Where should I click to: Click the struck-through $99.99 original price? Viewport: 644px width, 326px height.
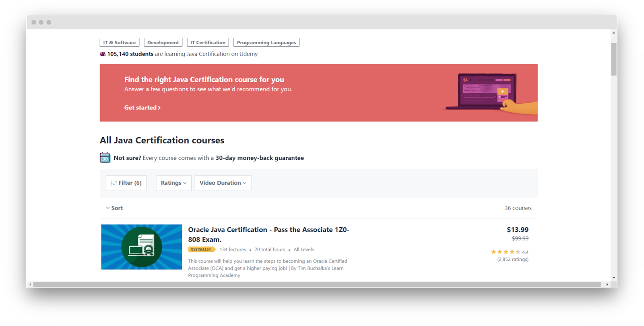pos(520,239)
